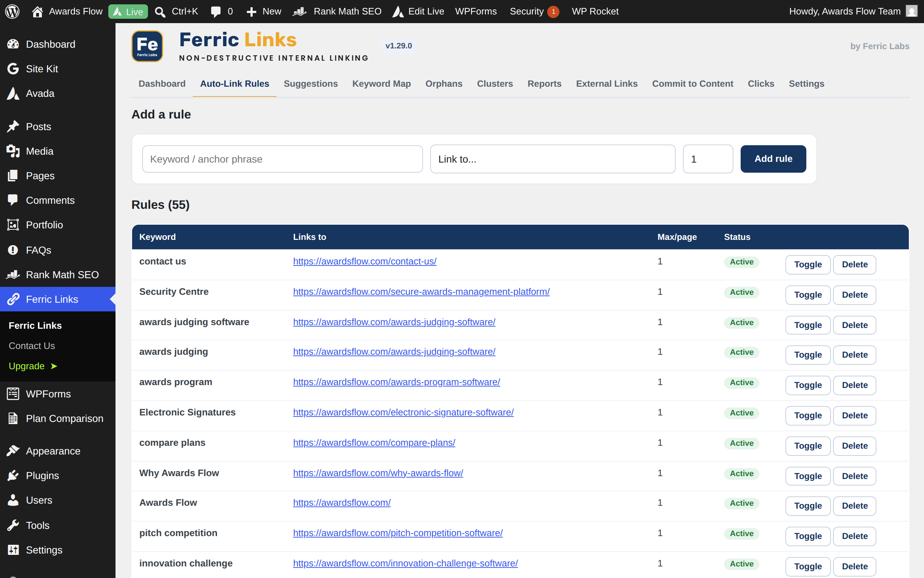This screenshot has width=924, height=578.
Task: Click the Dashboard gauge icon in sidebar
Action: pyautogui.click(x=13, y=44)
